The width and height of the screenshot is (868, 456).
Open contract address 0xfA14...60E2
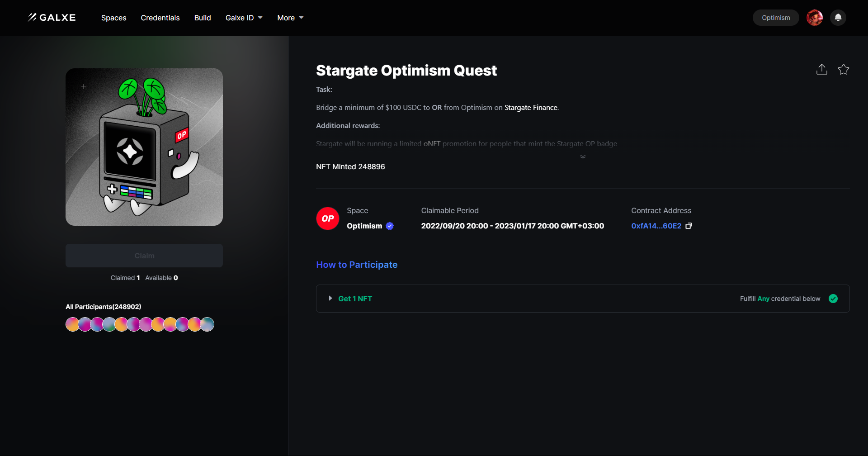click(656, 226)
